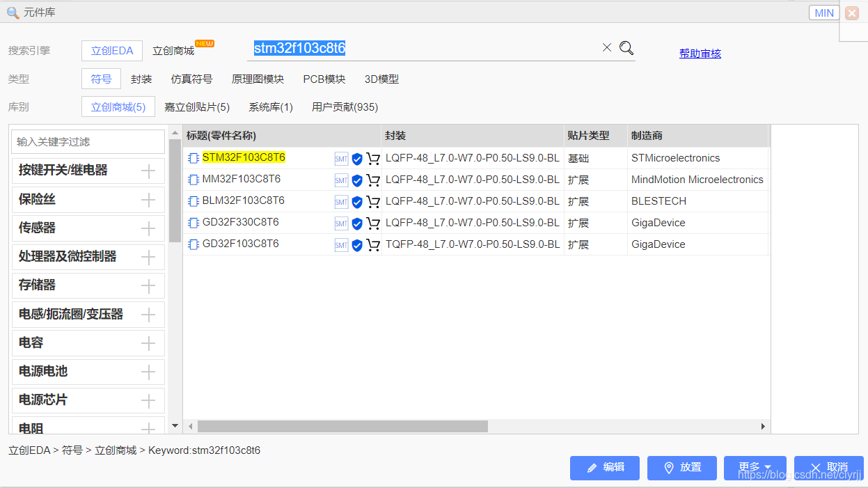Clear search text with X icon

click(x=606, y=47)
